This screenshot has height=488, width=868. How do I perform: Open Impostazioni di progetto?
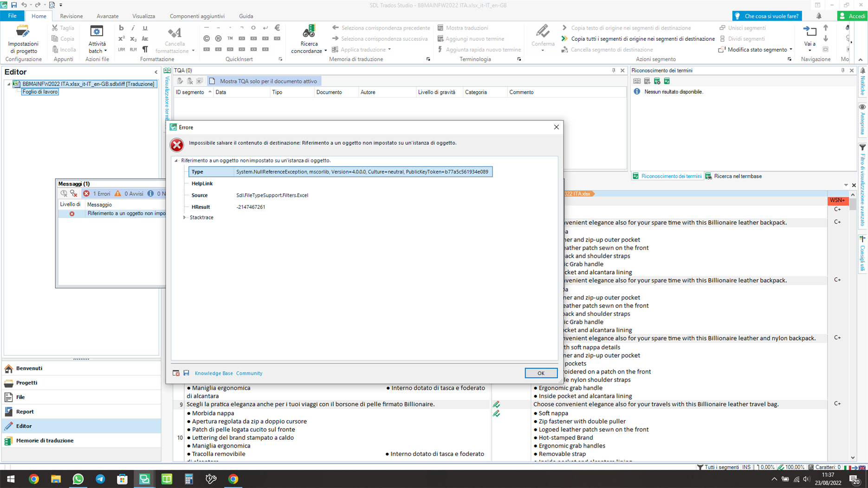point(23,39)
